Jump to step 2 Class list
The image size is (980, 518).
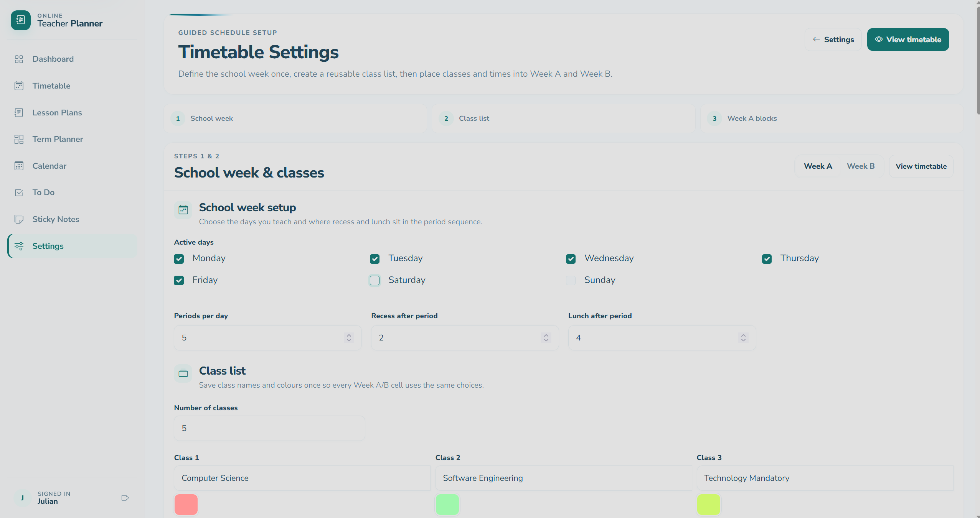tap(563, 118)
